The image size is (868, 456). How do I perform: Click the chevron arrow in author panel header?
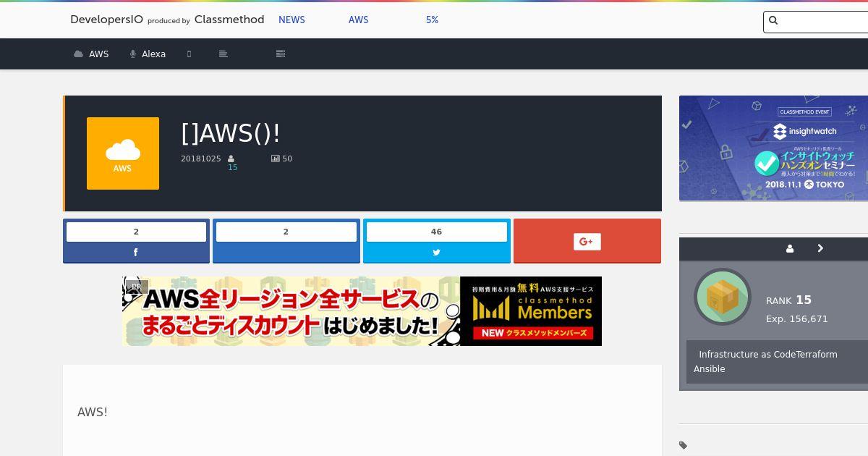pyautogui.click(x=820, y=248)
